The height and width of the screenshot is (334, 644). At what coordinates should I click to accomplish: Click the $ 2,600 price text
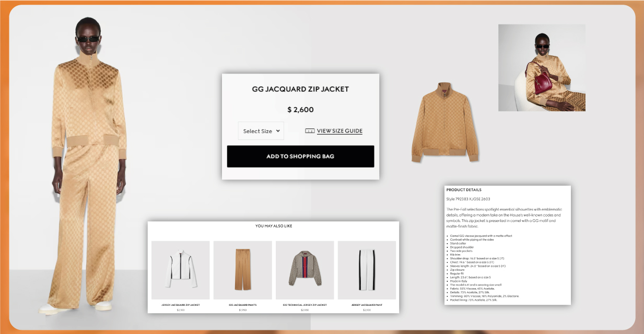(300, 110)
